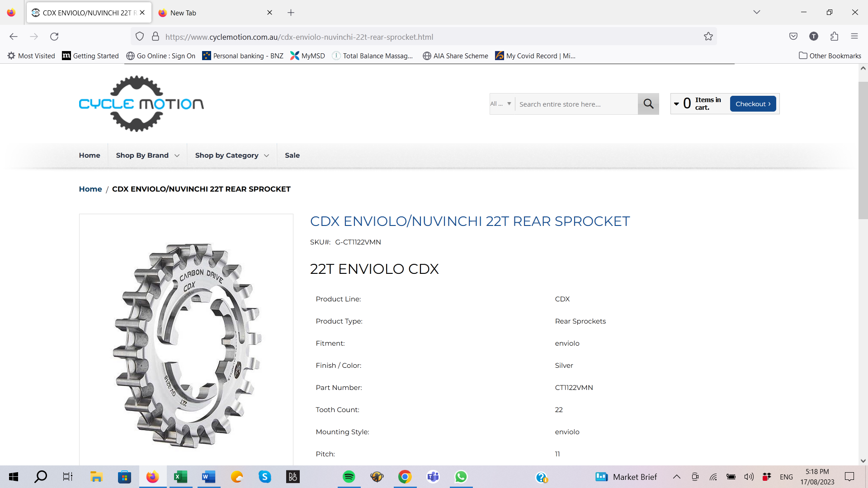Click the search entire store field

pos(576,104)
